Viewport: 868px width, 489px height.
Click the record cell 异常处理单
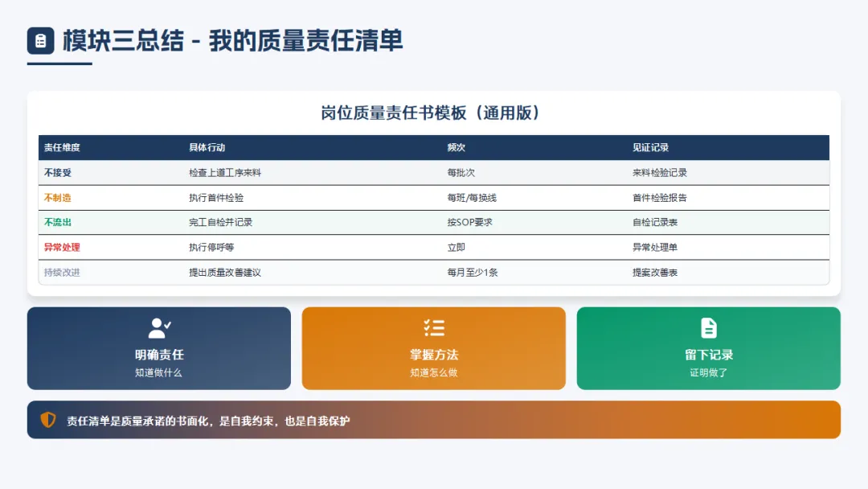click(655, 247)
